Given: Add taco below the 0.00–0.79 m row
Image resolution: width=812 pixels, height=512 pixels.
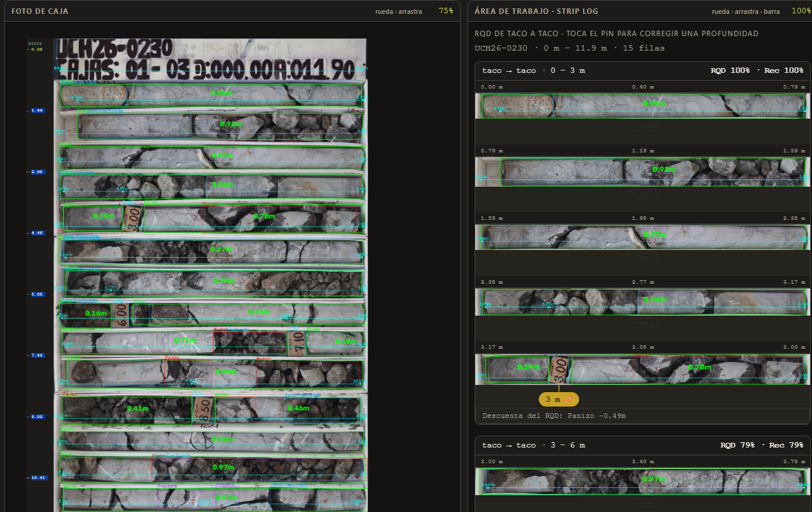Looking at the screenshot, I should point(643,127).
